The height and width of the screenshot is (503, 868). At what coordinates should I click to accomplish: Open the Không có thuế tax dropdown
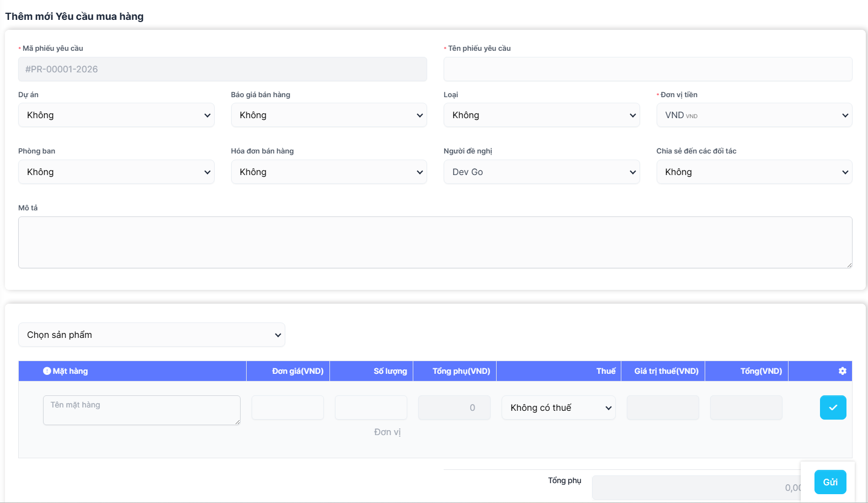pyautogui.click(x=558, y=408)
